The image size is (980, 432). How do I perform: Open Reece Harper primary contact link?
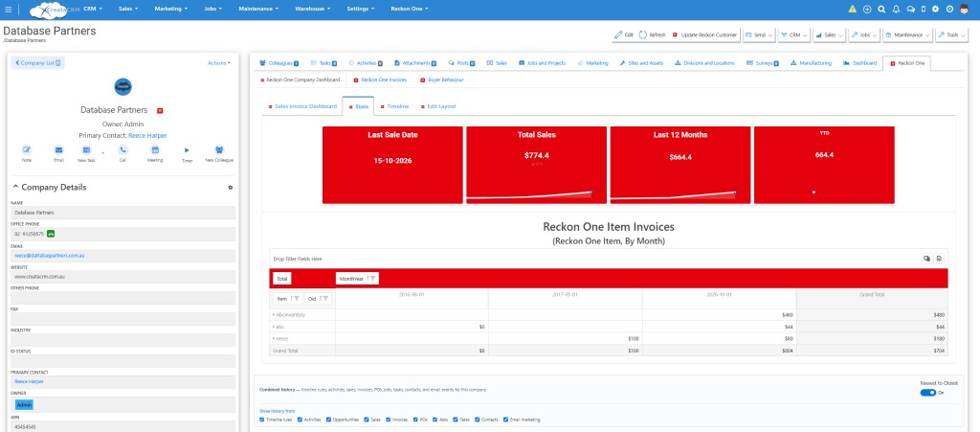[147, 136]
